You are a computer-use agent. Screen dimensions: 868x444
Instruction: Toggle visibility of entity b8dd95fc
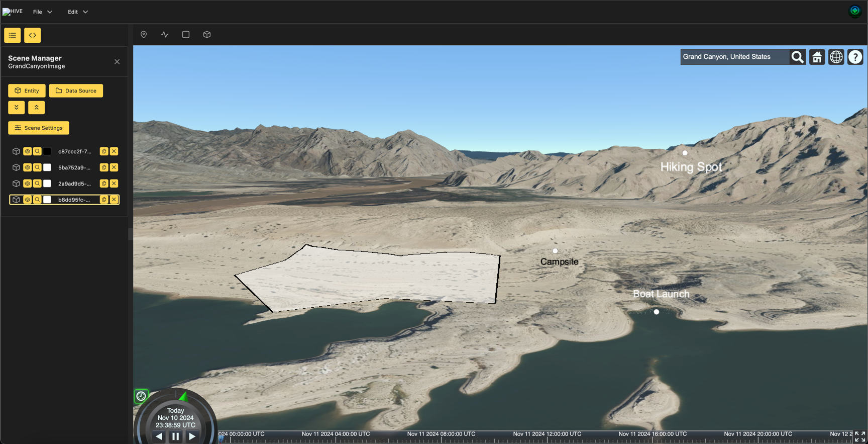coord(28,200)
